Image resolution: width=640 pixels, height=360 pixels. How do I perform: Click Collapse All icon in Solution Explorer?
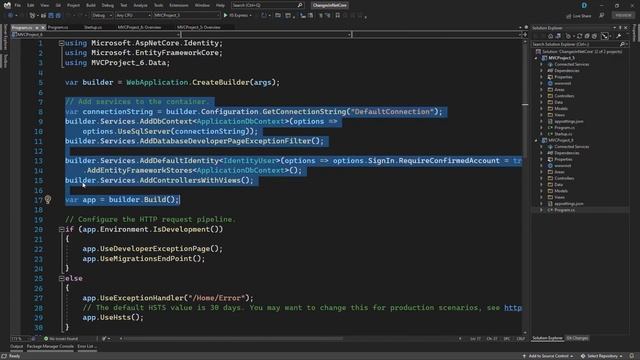tap(587, 36)
